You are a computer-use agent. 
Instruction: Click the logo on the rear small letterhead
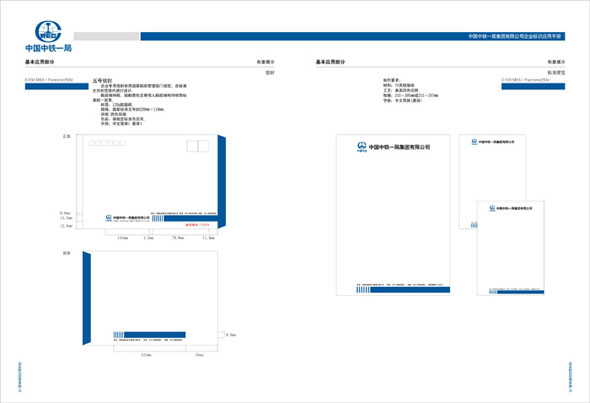click(474, 142)
